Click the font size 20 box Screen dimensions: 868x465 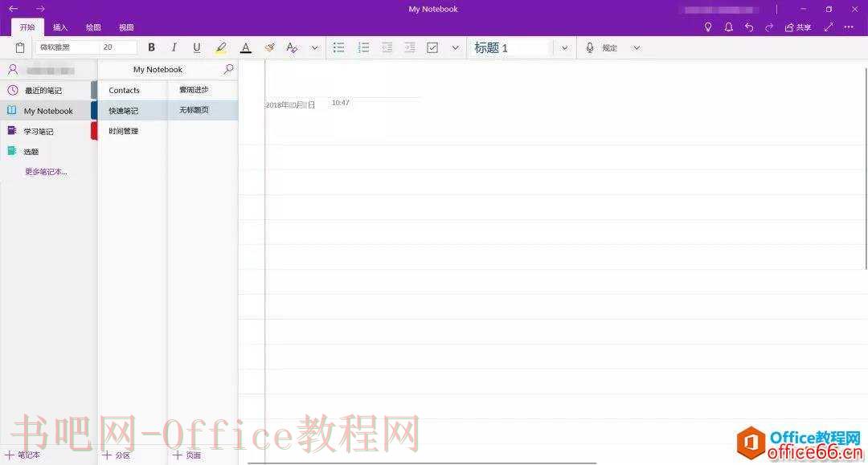(118, 47)
